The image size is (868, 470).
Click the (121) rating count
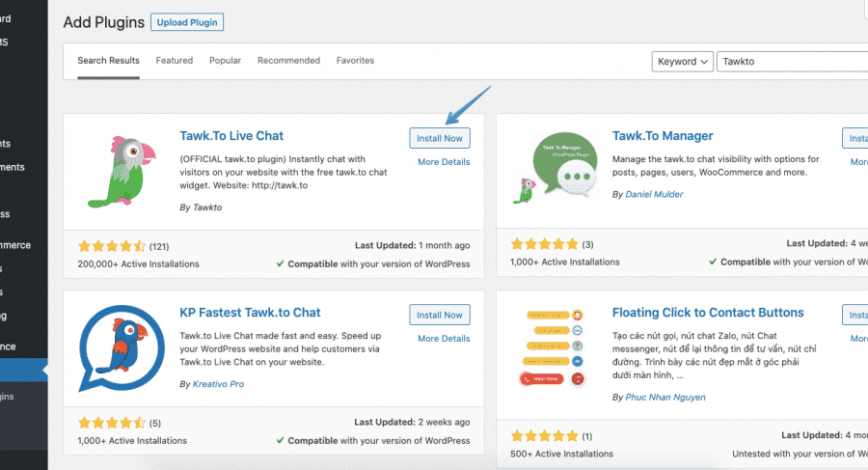[159, 247]
